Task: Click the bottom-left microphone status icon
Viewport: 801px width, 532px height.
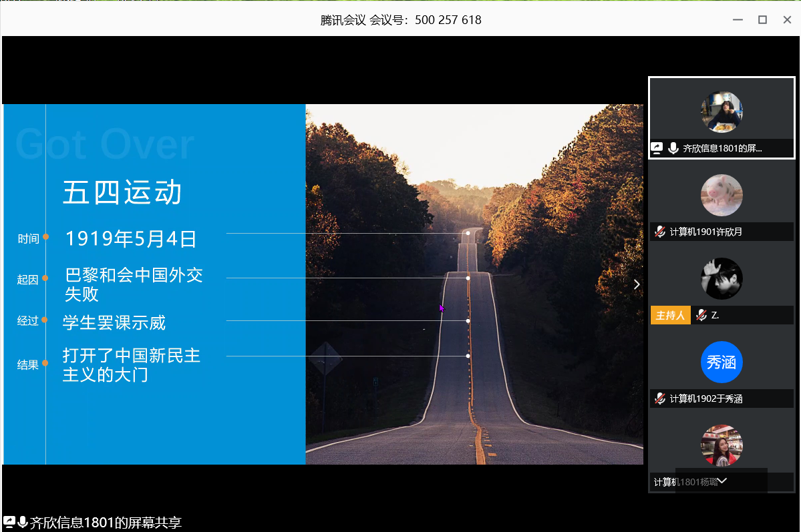Action: coord(23,522)
